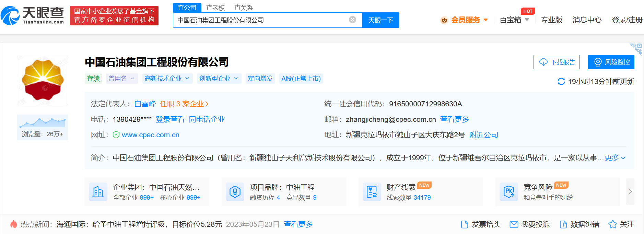Click the verified shield icon beside website
Image resolution: width=644 pixels, height=234 pixels.
[116, 135]
